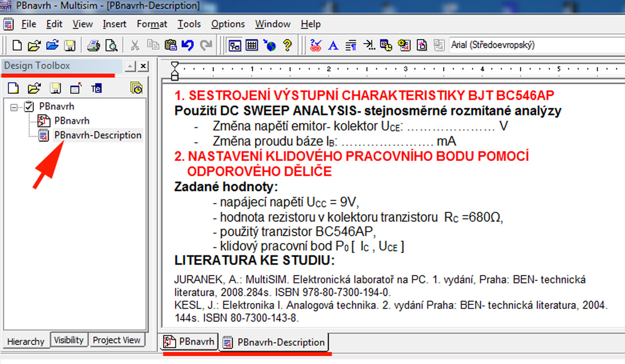Image resolution: width=625 pixels, height=364 pixels.
Task: Print using the printer icon
Action: tap(93, 45)
